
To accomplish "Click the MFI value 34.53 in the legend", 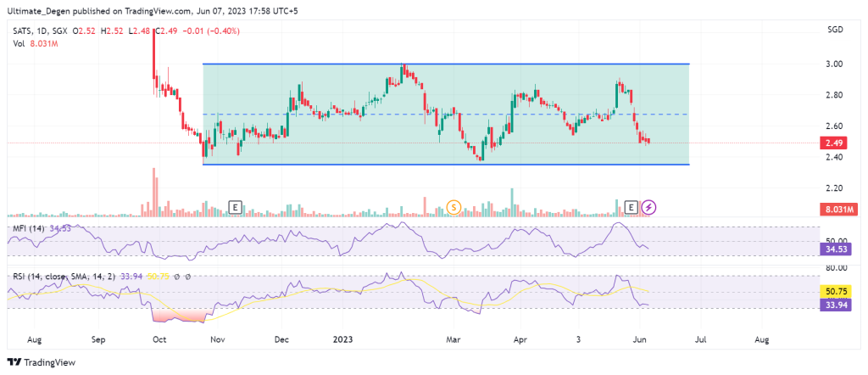I will click(x=60, y=228).
